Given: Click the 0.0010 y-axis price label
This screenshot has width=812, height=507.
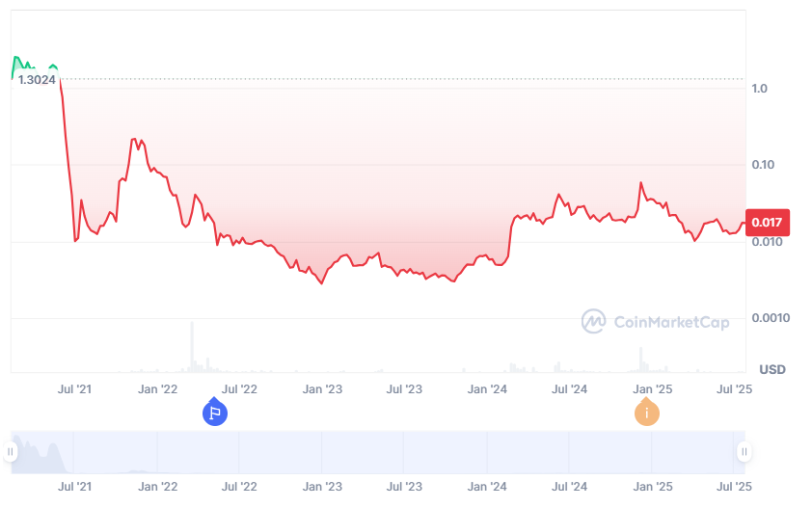Looking at the screenshot, I should [x=769, y=318].
